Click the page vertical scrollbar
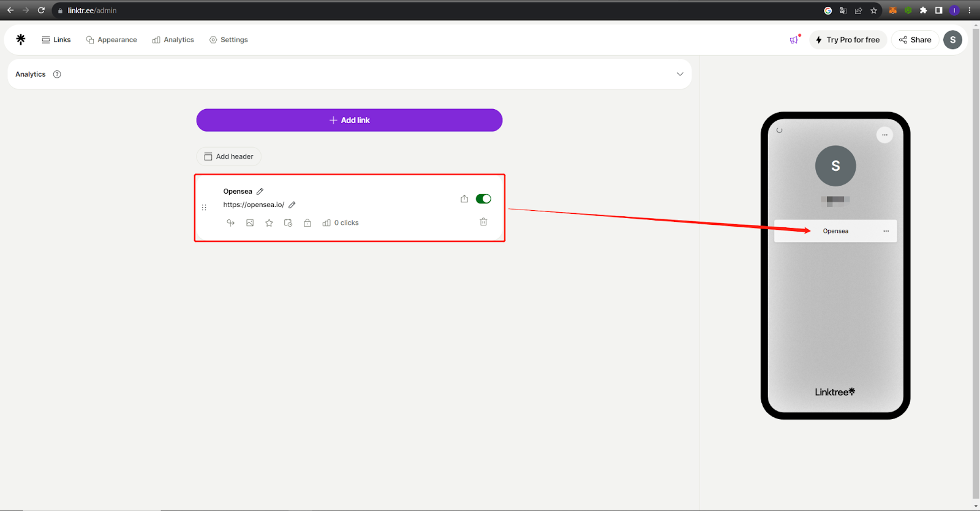The width and height of the screenshot is (980, 511). [976, 263]
